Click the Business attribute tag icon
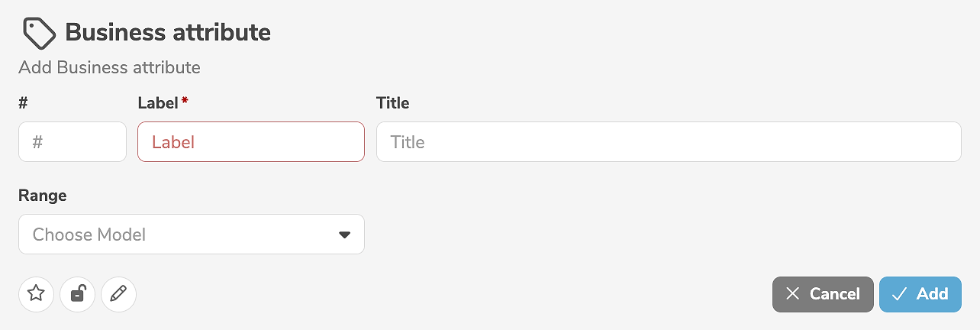The image size is (980, 330). coord(39,33)
